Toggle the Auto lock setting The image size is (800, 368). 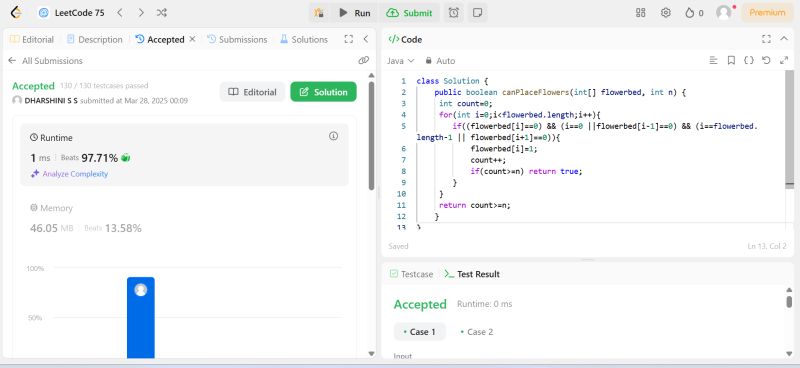(x=440, y=61)
